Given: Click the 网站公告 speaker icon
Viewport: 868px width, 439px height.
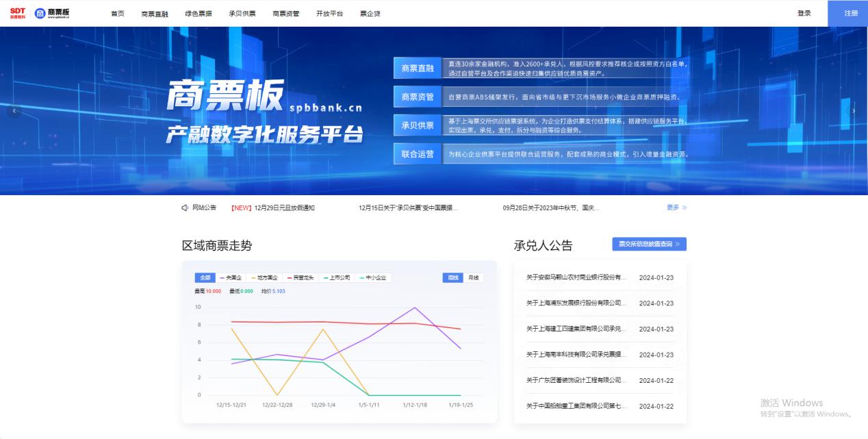Looking at the screenshot, I should tap(185, 208).
